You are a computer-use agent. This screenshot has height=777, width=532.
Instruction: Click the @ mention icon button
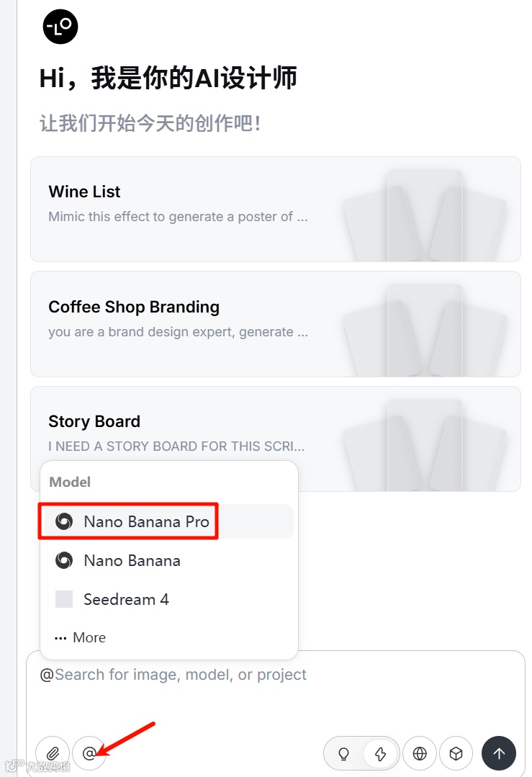tap(89, 753)
